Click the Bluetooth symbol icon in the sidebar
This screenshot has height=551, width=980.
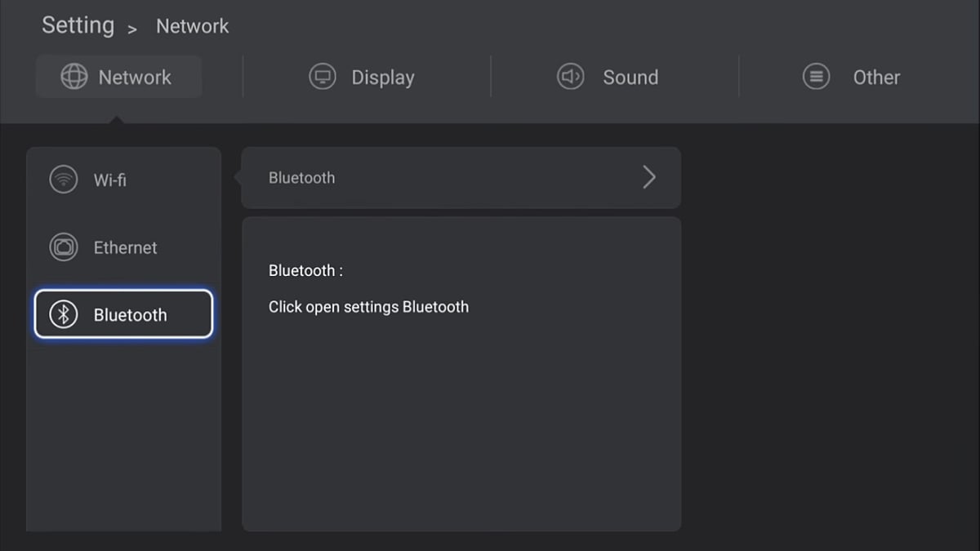tap(64, 314)
